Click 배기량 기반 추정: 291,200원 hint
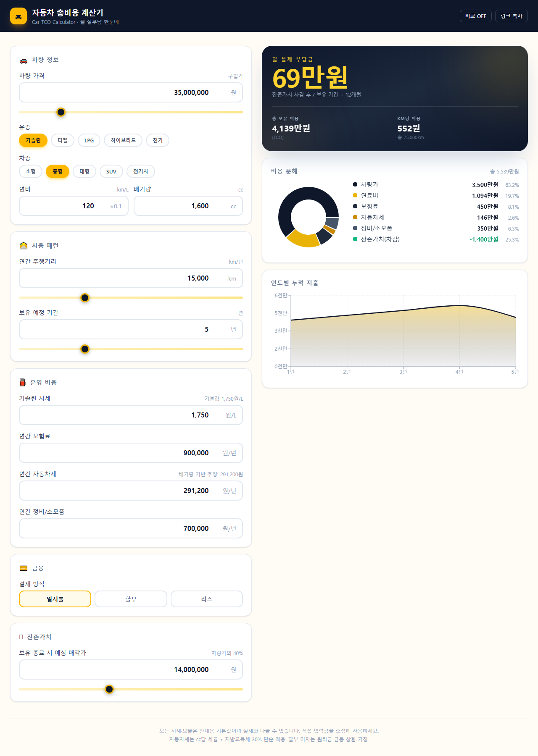 (x=211, y=474)
